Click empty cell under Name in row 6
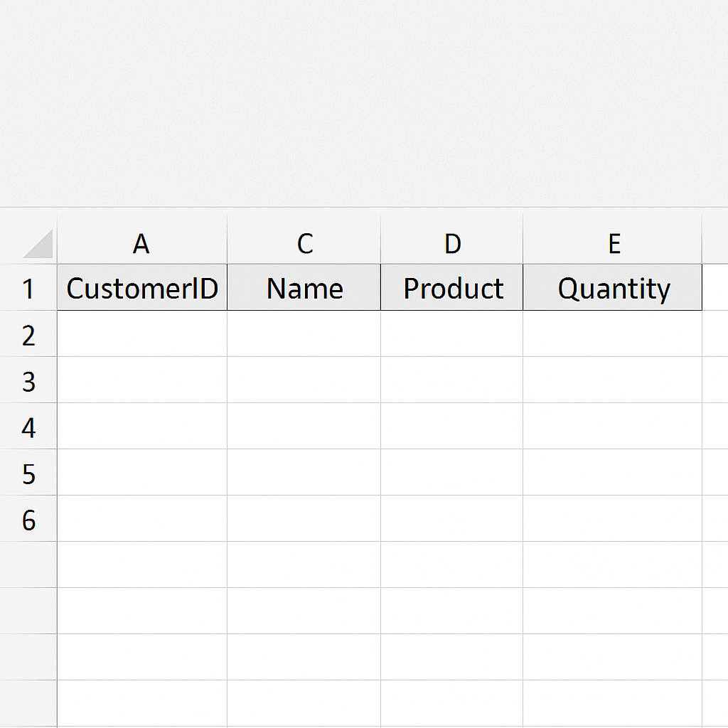Screen dimensions: 728x728 [304, 518]
